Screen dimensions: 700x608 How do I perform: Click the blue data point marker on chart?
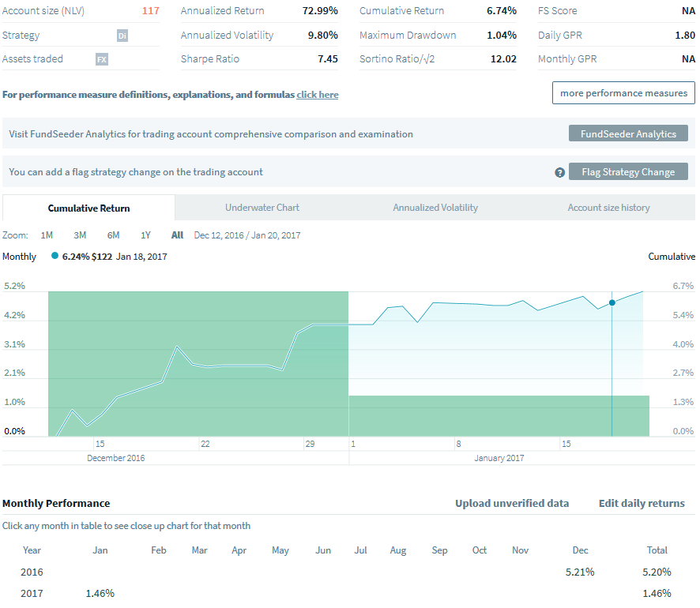coord(612,303)
